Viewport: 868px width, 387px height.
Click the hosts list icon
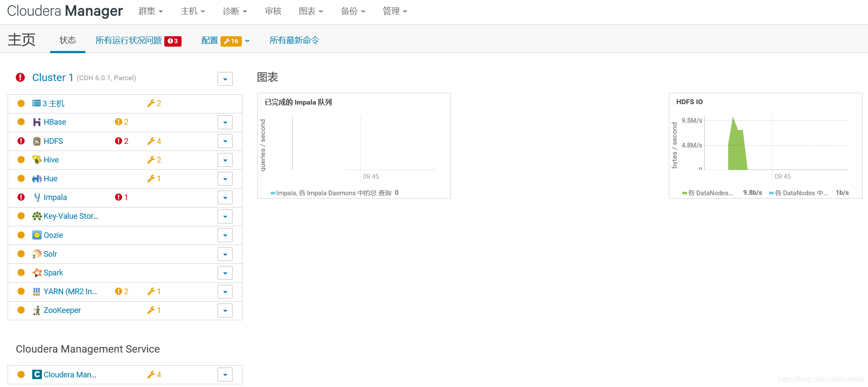[x=37, y=103]
